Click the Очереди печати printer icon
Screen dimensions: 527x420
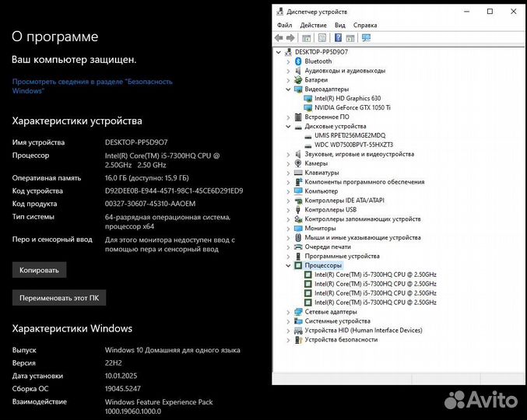click(298, 247)
